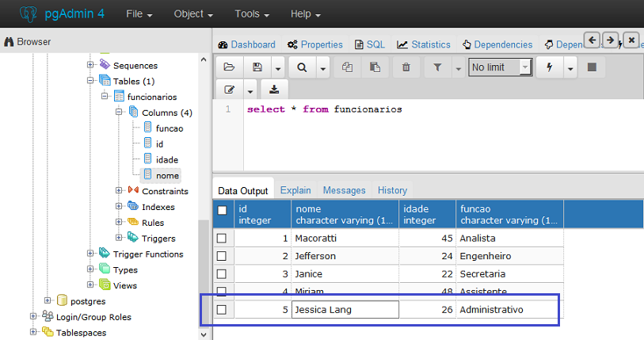Open the edit options dropdown arrow
The height and width of the screenshot is (340, 644).
point(250,90)
